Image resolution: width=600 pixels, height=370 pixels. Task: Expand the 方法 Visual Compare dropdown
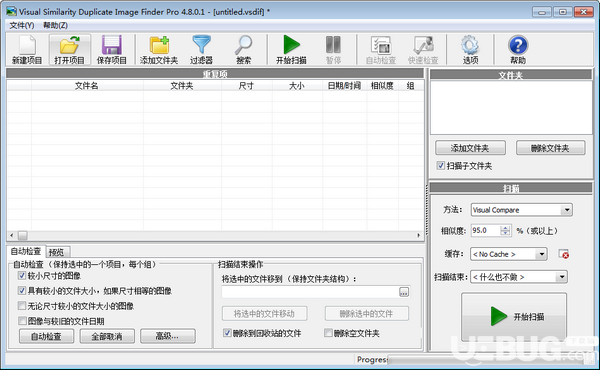coord(567,210)
